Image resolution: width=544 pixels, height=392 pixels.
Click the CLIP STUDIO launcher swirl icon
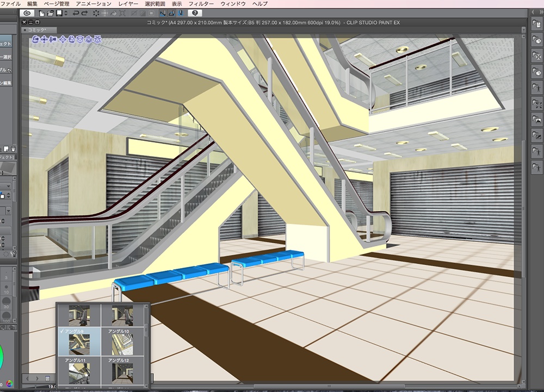coord(28,13)
